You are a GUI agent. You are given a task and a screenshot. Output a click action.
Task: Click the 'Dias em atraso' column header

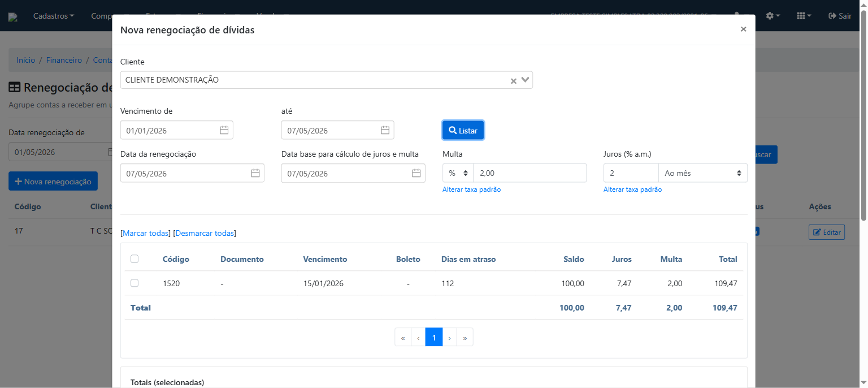point(468,259)
